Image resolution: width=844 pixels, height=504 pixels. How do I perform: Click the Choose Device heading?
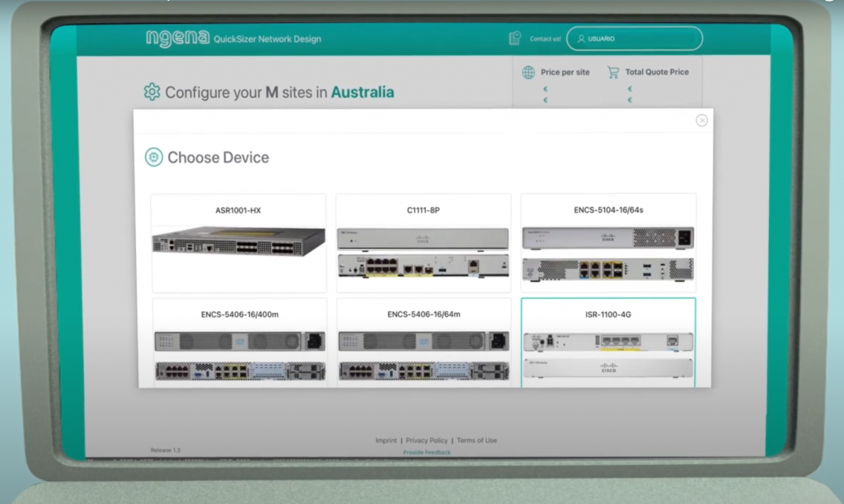tap(218, 157)
